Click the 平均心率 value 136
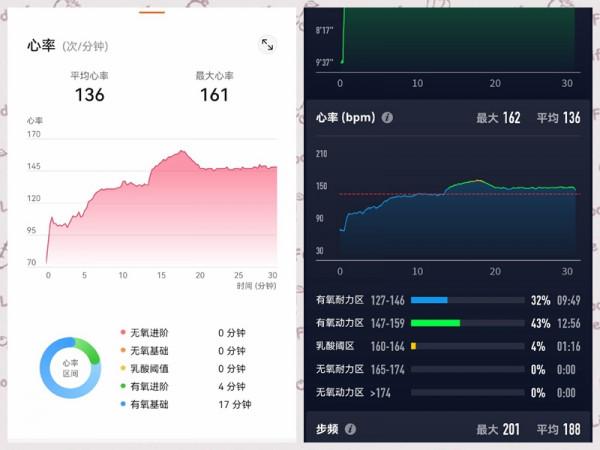Viewport: 600px width, 450px height. coord(90,95)
